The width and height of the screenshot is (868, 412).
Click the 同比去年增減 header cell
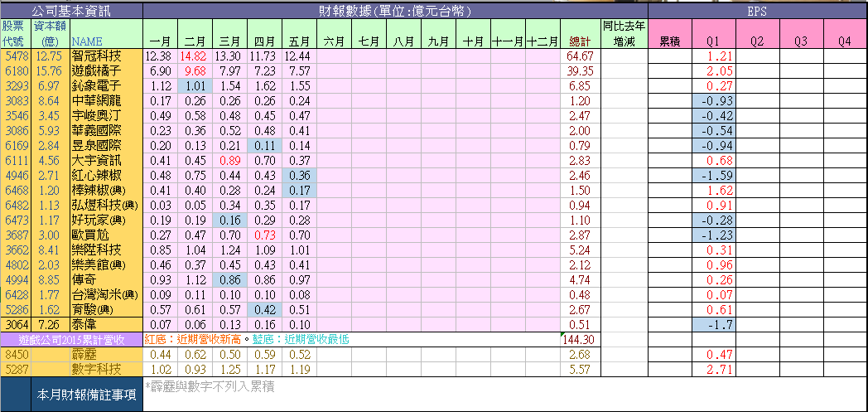624,33
